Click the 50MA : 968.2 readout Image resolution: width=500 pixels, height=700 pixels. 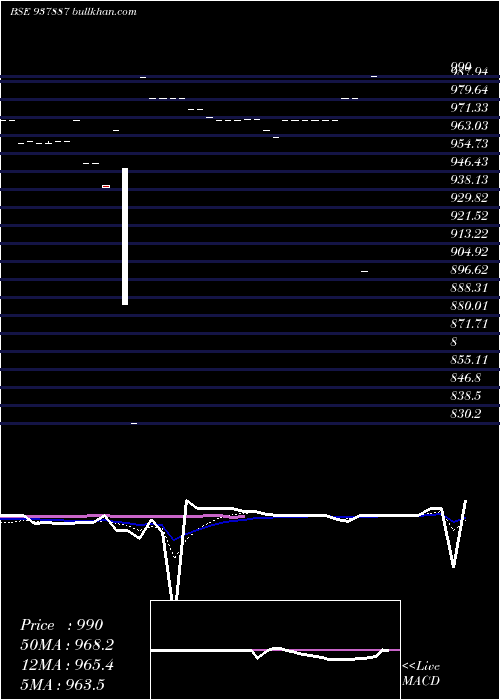(x=67, y=645)
